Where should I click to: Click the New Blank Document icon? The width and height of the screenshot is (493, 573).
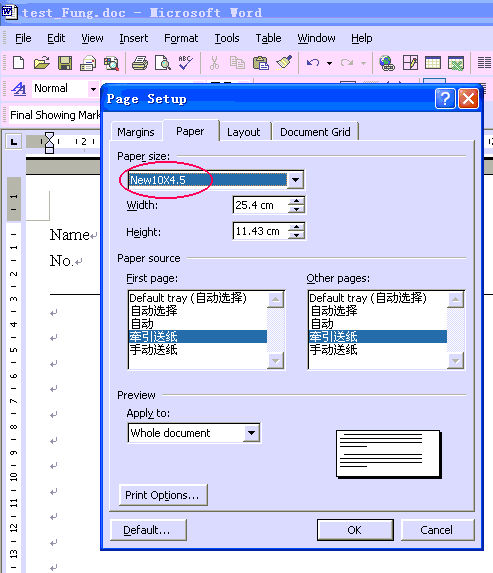click(x=18, y=63)
